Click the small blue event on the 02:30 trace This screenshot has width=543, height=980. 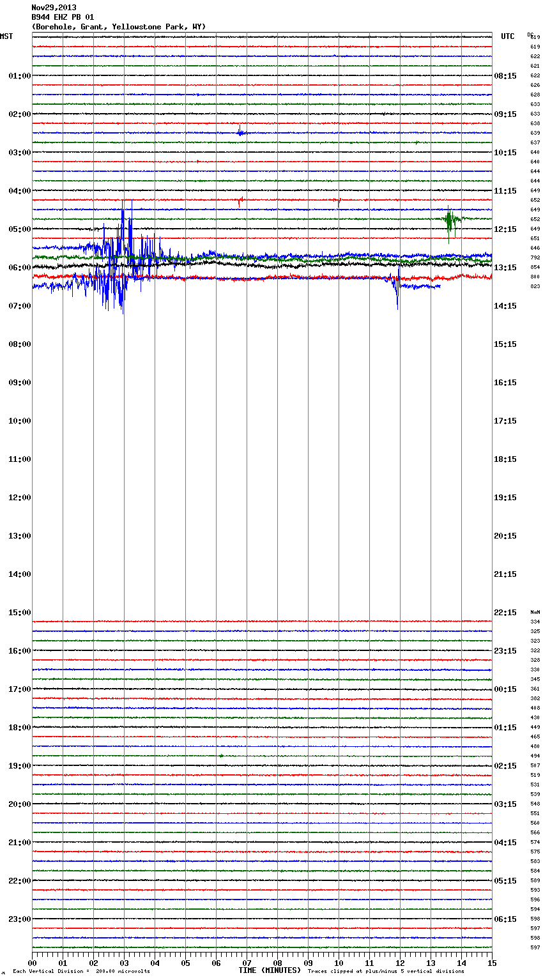(x=240, y=132)
